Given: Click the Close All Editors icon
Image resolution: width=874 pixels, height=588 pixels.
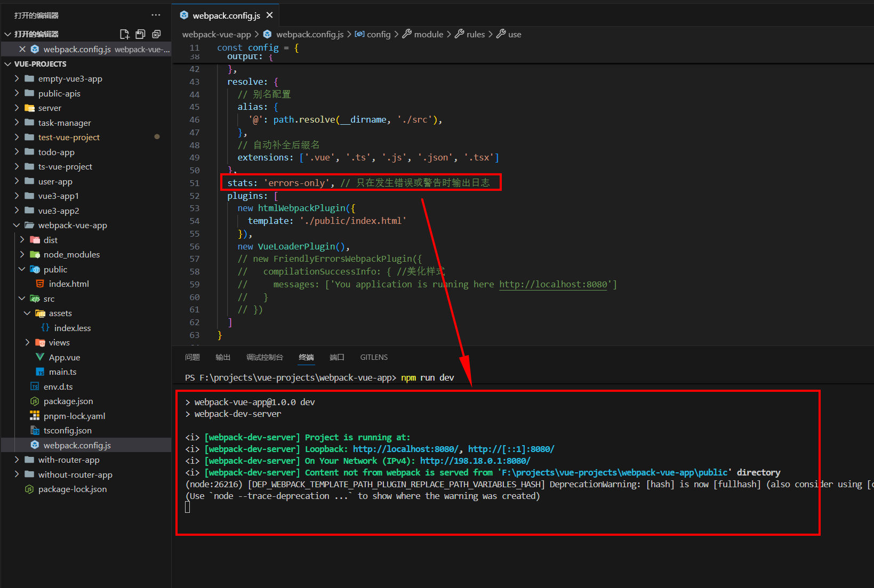Looking at the screenshot, I should click(x=156, y=34).
